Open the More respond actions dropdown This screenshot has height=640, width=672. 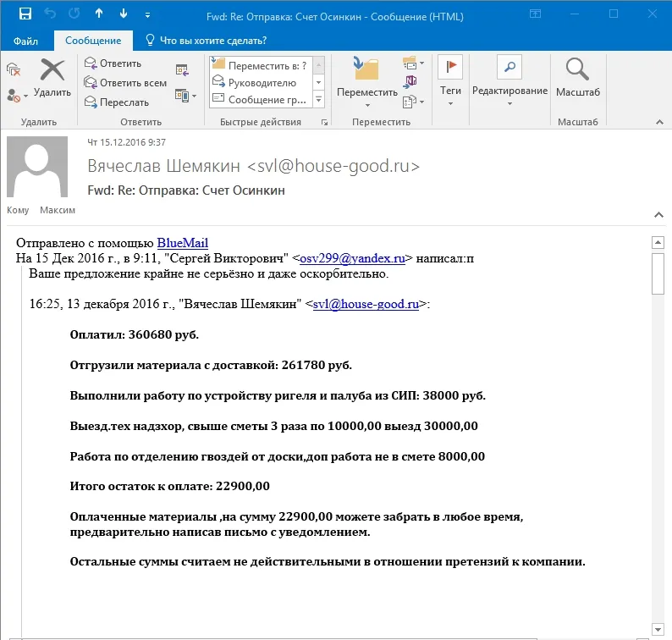185,96
